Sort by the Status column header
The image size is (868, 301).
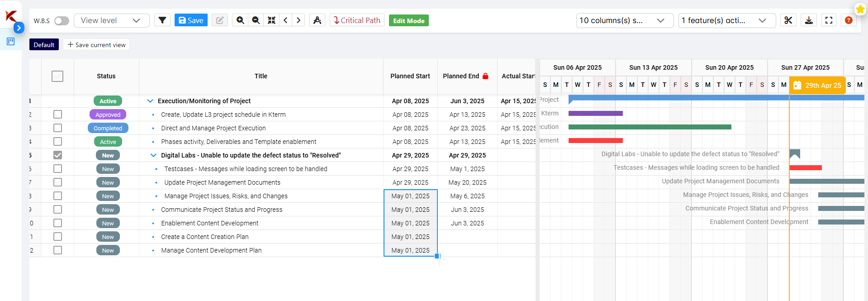coord(106,76)
